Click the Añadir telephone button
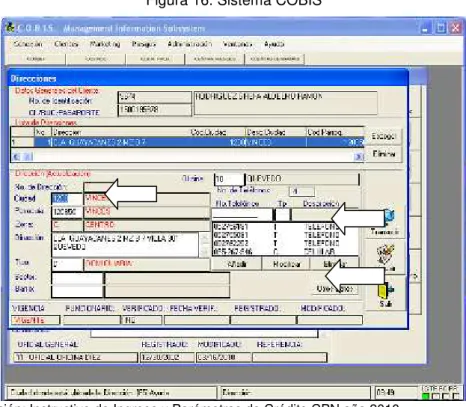The width and height of the screenshot is (466, 407). (237, 264)
